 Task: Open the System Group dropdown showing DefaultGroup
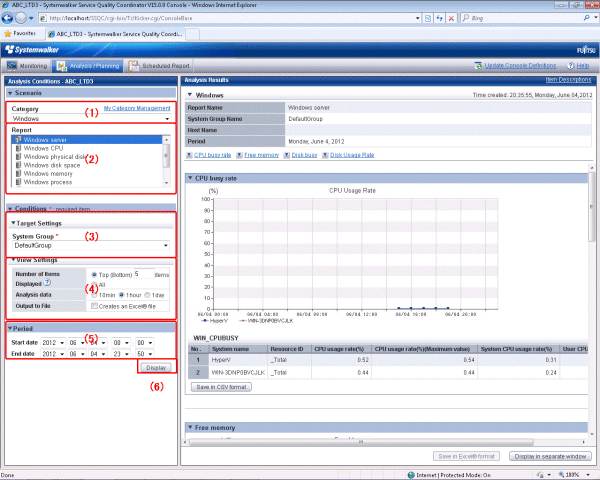pos(91,245)
